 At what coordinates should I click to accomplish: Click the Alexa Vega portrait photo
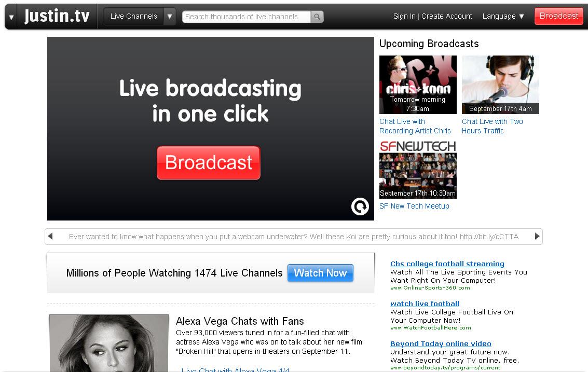click(109, 342)
